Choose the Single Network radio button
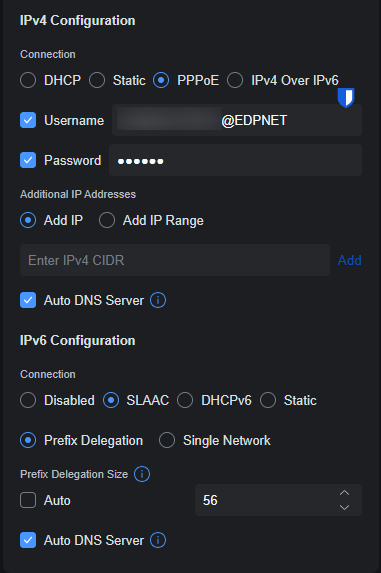 click(167, 440)
